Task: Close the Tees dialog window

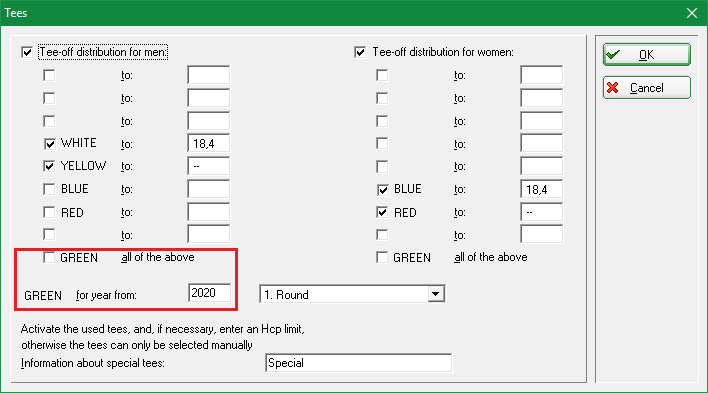Action: [x=692, y=13]
